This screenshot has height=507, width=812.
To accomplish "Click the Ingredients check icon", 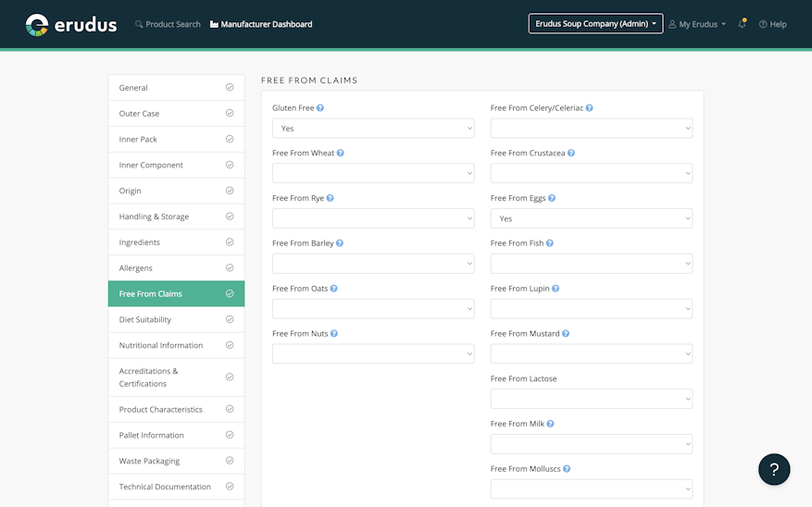I will [230, 242].
